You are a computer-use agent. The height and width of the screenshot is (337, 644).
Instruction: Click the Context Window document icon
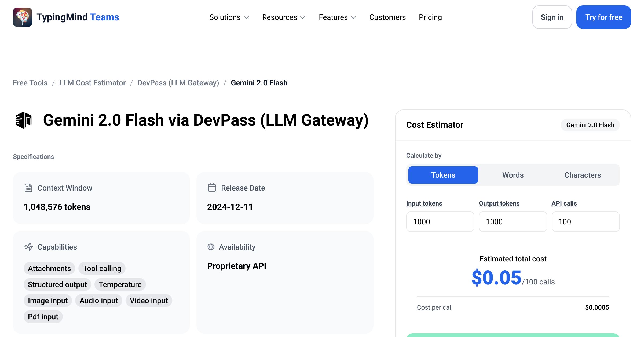(28, 188)
